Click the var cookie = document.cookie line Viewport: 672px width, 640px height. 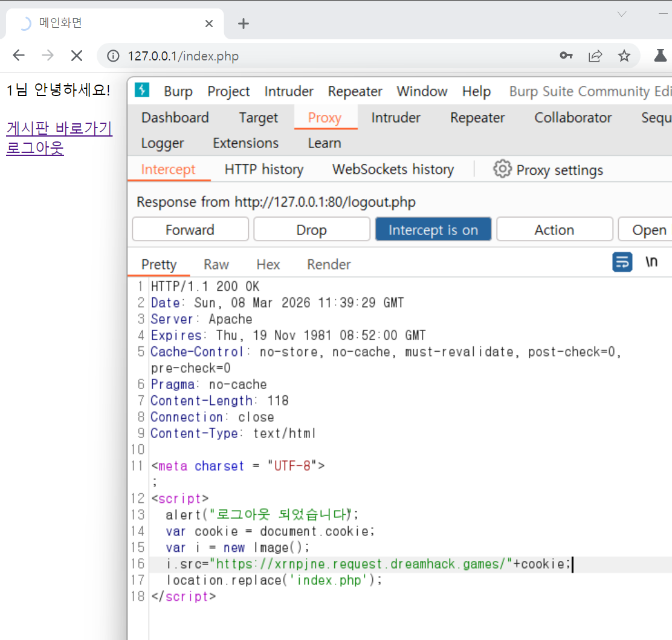270,531
